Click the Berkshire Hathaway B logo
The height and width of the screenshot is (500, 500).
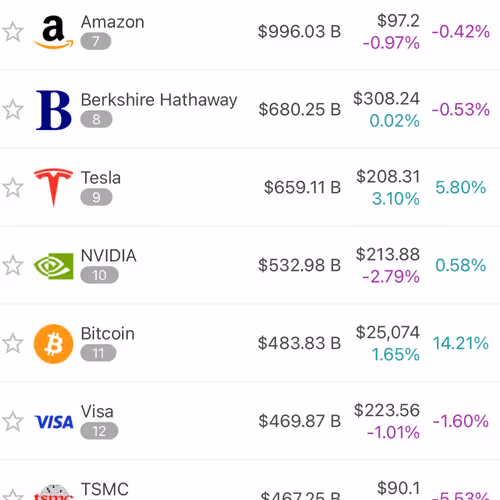coord(53,110)
